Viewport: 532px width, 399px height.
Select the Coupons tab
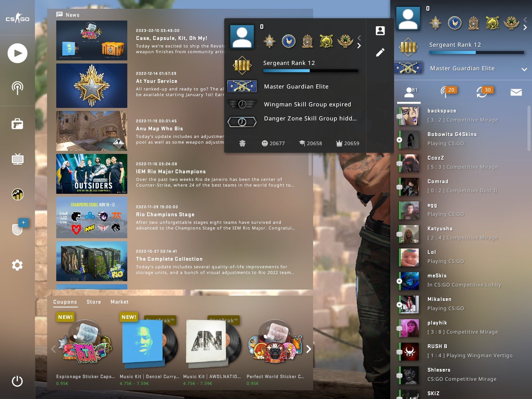[65, 302]
